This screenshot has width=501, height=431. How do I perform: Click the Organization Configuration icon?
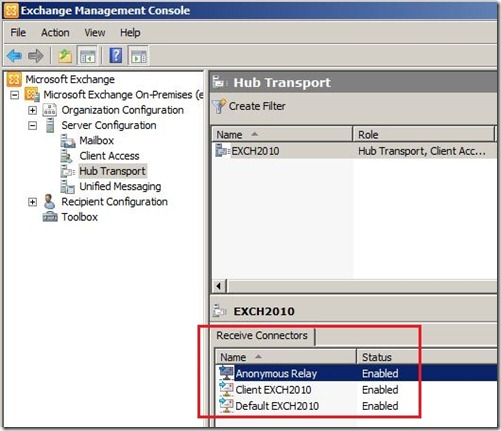click(50, 110)
